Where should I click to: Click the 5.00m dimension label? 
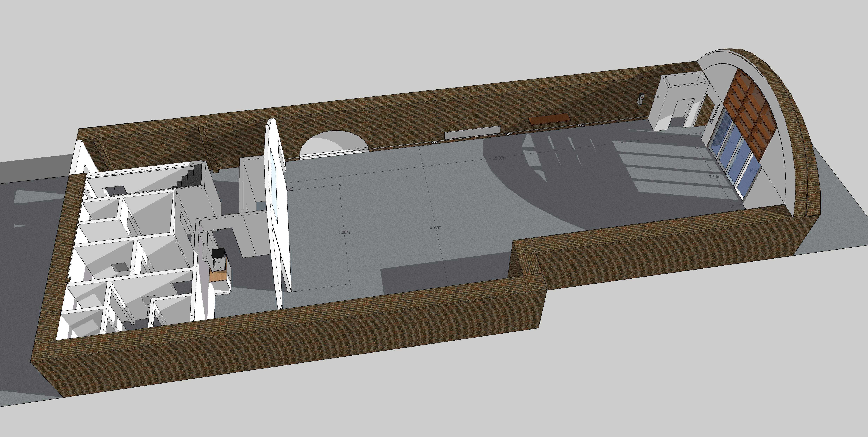pyautogui.click(x=344, y=232)
